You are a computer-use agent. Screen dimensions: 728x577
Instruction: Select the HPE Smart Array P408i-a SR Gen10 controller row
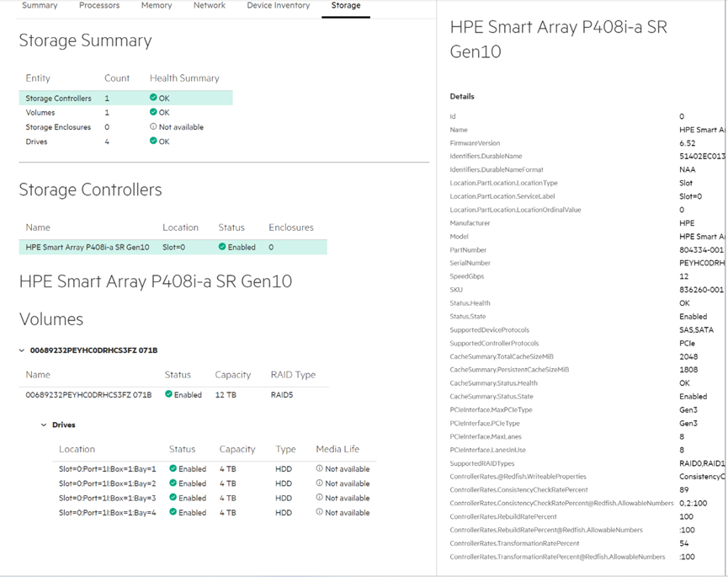pos(173,247)
